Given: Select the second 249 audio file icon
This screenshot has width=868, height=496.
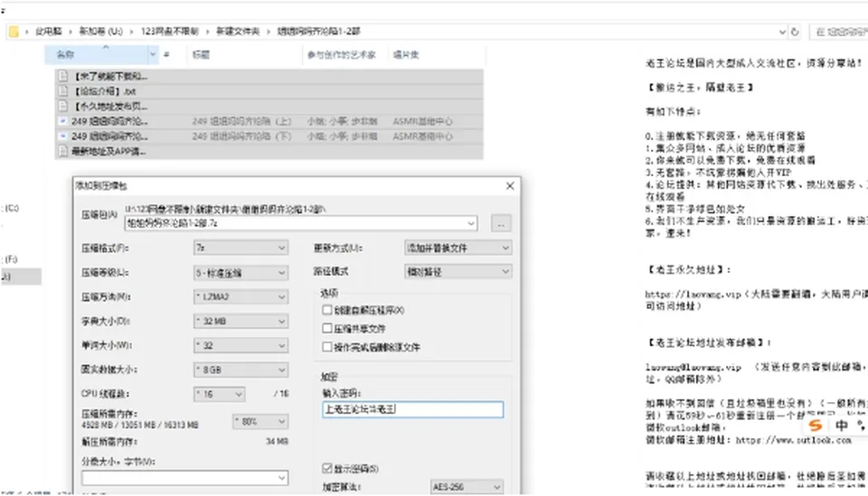Looking at the screenshot, I should click(x=63, y=136).
